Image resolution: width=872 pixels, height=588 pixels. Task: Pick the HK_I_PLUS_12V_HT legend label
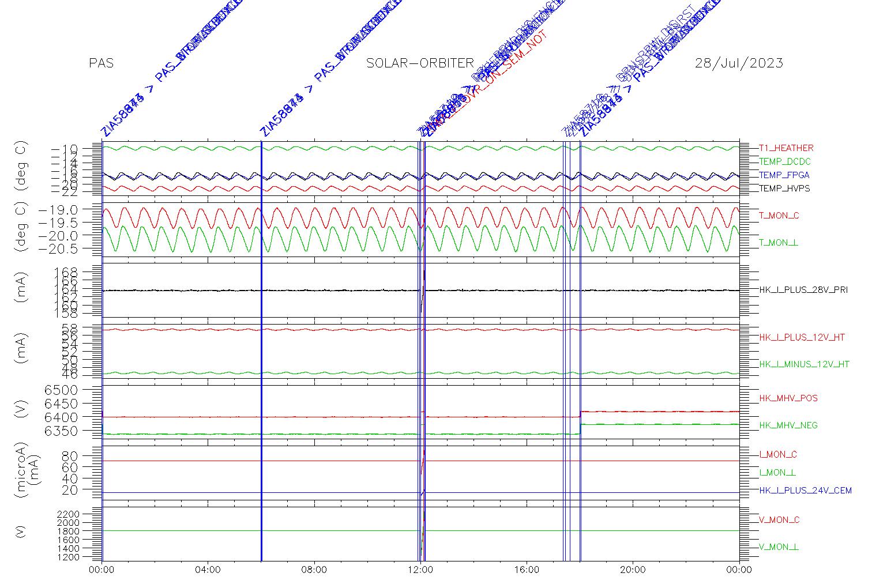click(802, 337)
